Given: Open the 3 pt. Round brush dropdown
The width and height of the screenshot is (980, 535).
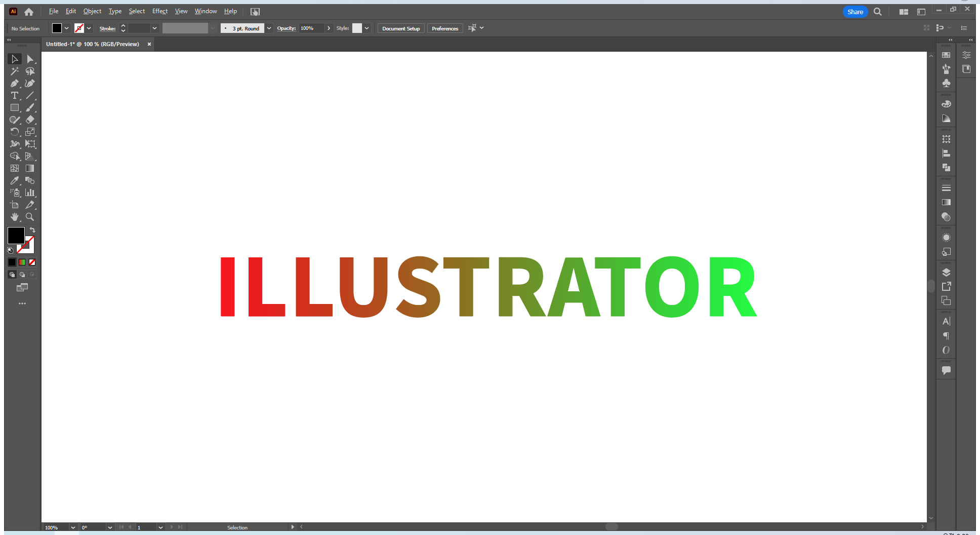Looking at the screenshot, I should pyautogui.click(x=269, y=28).
